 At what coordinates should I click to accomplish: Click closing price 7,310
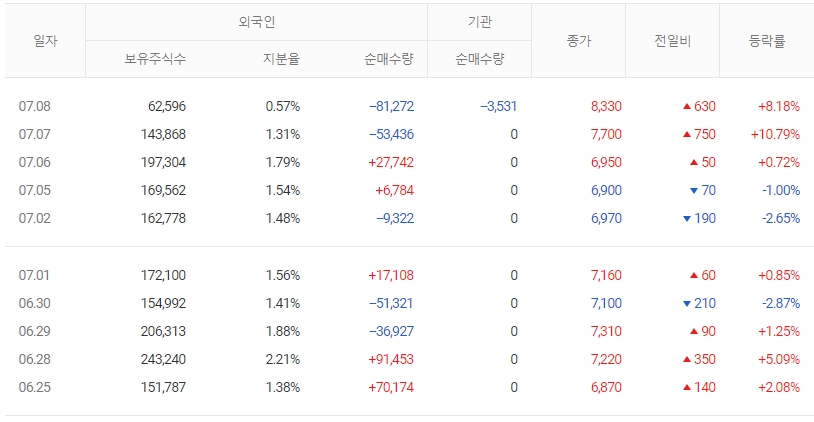pyautogui.click(x=606, y=331)
